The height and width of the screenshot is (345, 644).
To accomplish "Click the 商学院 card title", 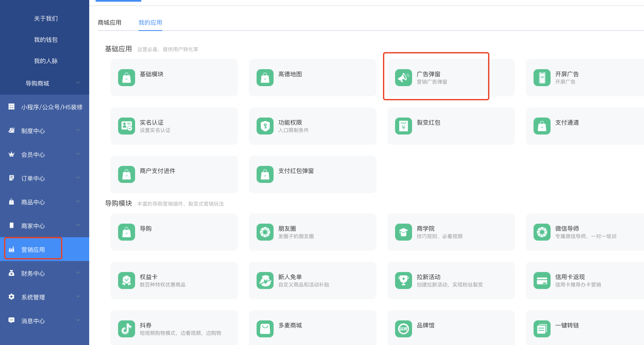I will pos(425,228).
